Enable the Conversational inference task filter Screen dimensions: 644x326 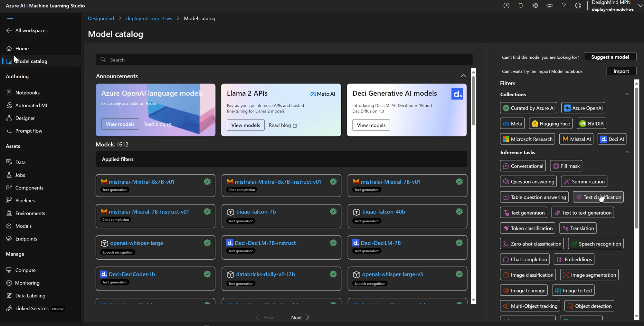(x=523, y=166)
